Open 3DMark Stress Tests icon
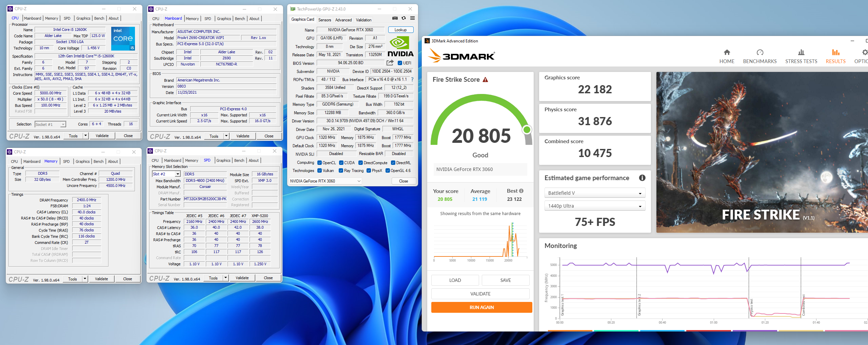 pyautogui.click(x=801, y=53)
